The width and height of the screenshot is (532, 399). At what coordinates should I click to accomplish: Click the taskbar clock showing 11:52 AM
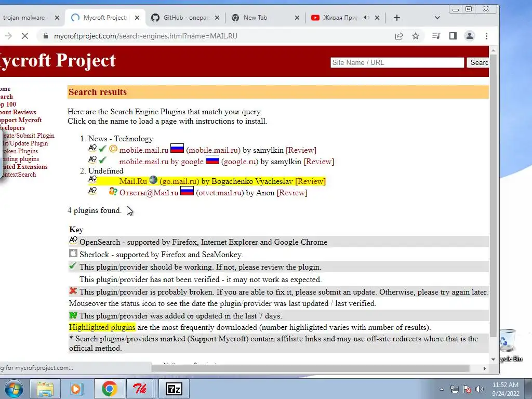point(506,389)
